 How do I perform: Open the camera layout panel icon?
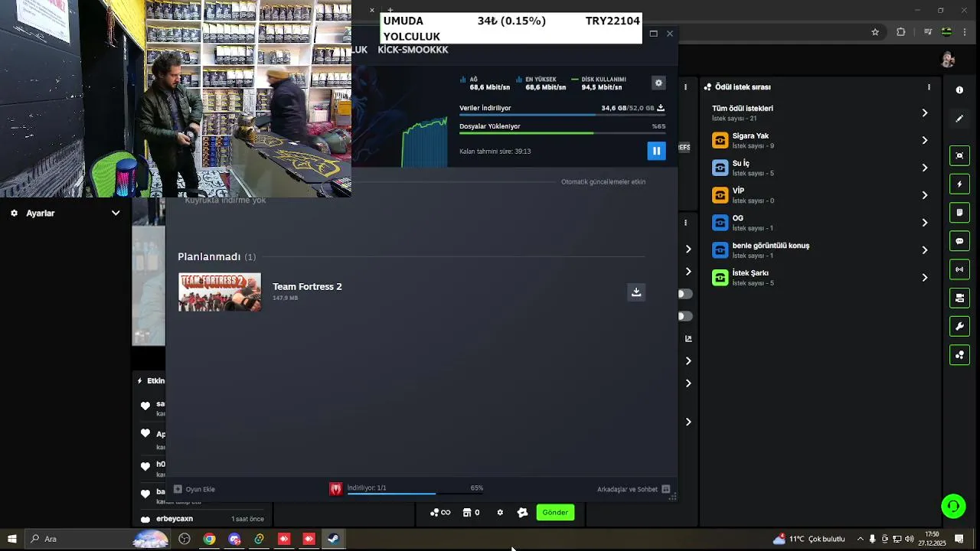959,298
